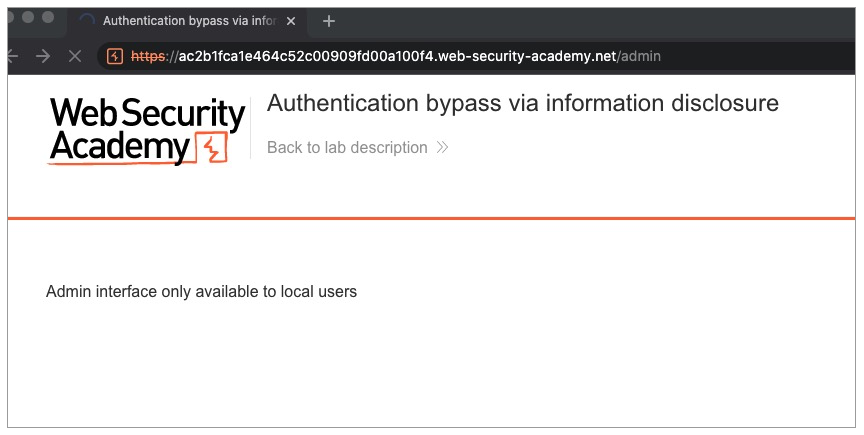
Task: Select the Authentication bypass browser tab
Action: click(x=190, y=21)
